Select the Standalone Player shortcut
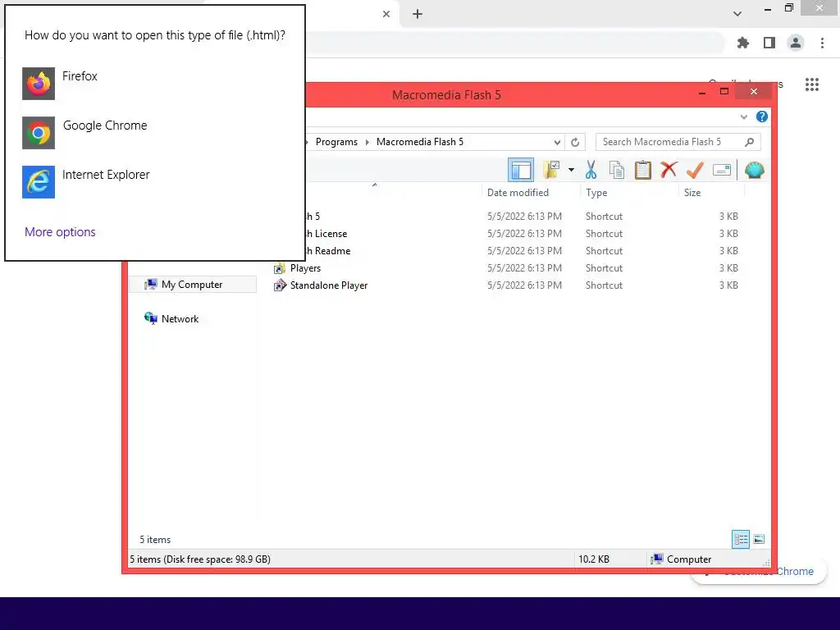Image resolution: width=840 pixels, height=630 pixels. pyautogui.click(x=328, y=285)
